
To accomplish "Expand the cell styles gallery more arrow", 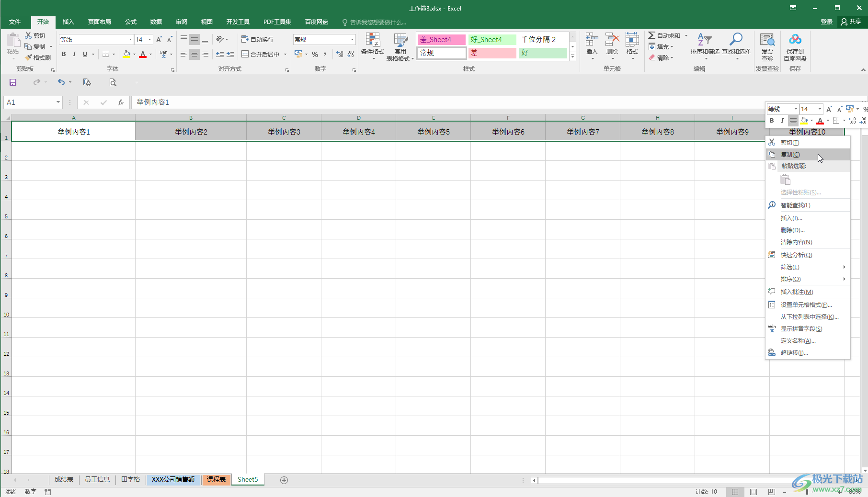I will 572,56.
